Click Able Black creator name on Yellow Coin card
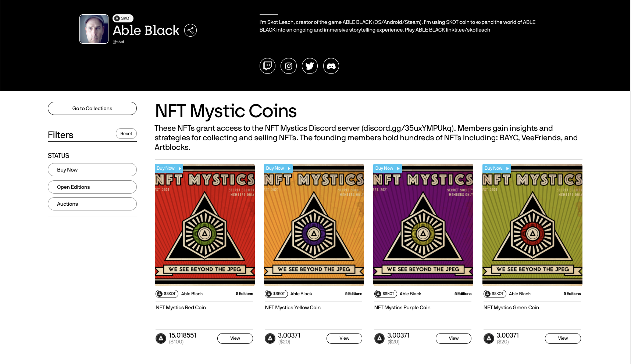 coord(301,294)
